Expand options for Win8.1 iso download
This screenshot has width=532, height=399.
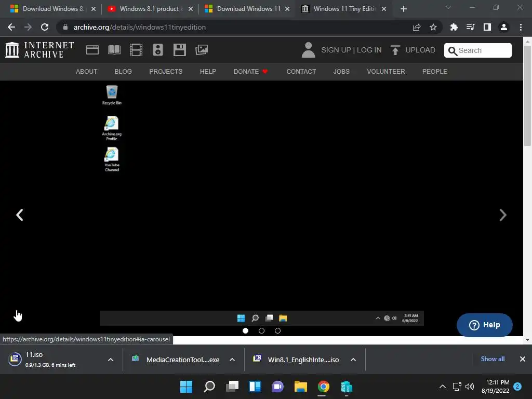(x=353, y=360)
